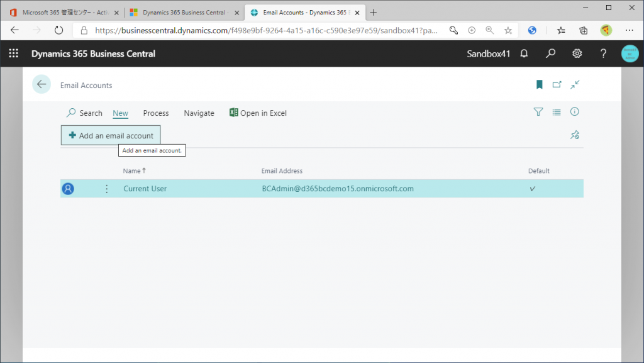The image size is (644, 363).
Task: Open the browser Favorites list
Action: pos(561,30)
